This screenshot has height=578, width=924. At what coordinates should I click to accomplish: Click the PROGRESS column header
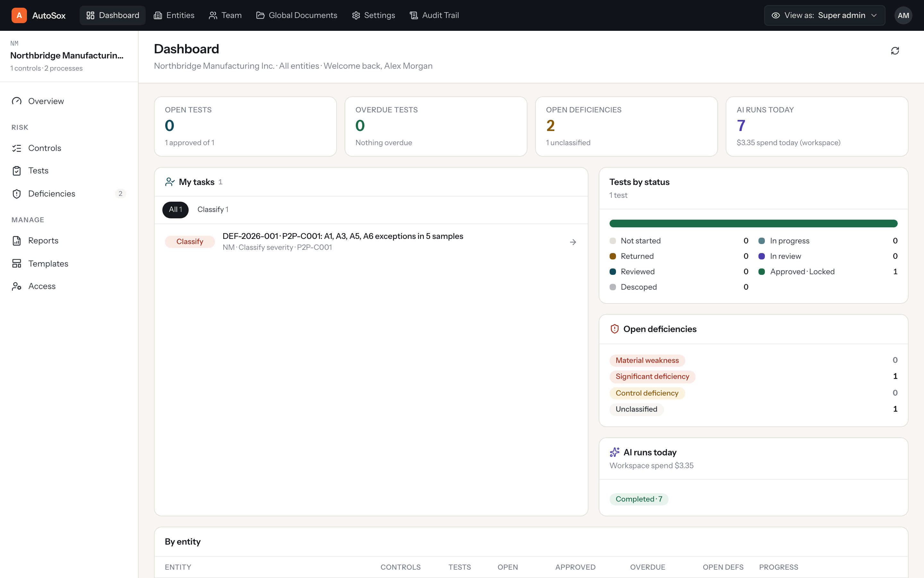click(778, 567)
